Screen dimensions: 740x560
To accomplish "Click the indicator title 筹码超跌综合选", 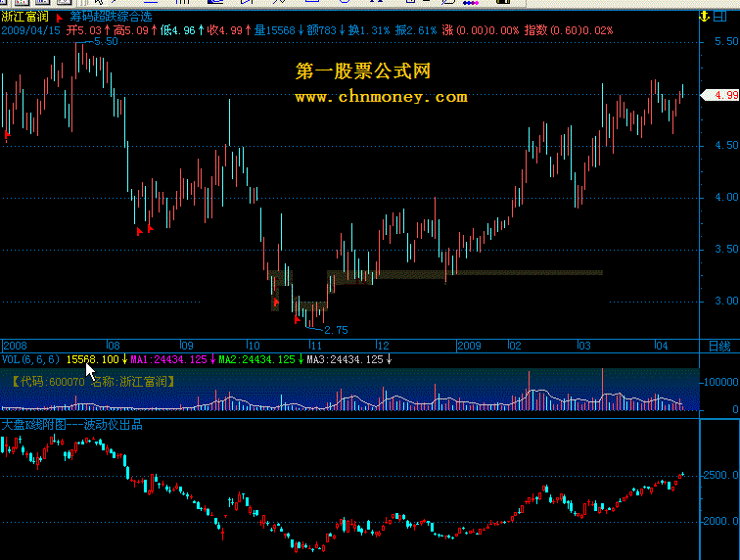I will [x=111, y=17].
